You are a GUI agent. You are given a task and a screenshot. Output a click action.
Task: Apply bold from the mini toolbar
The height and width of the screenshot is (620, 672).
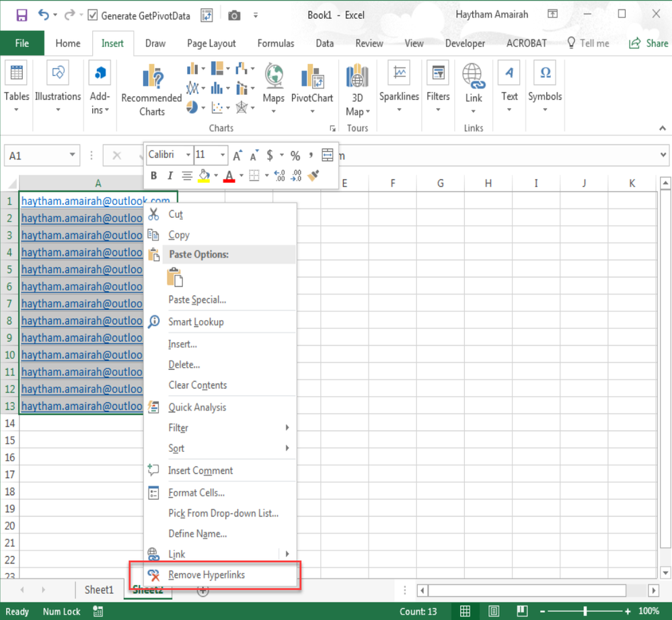pyautogui.click(x=153, y=176)
